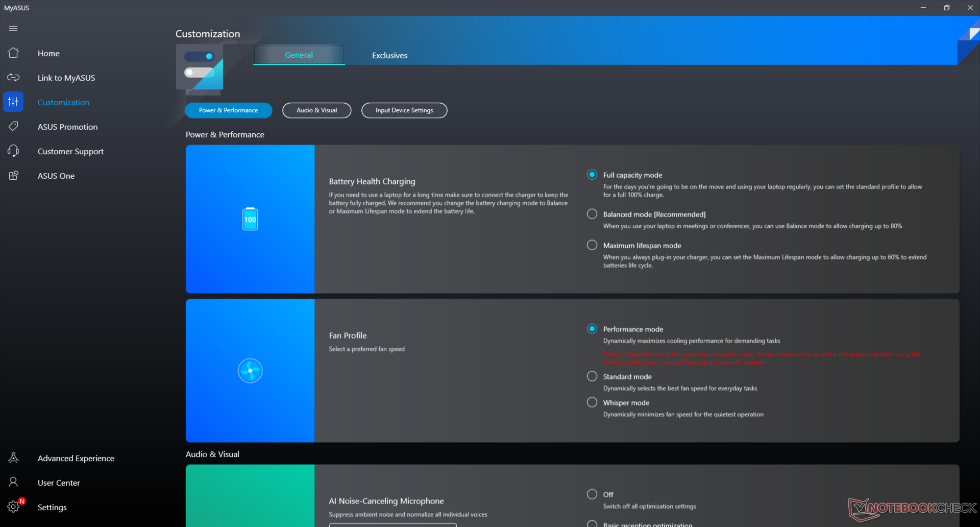
Task: Click the Customer Support headset icon
Action: (13, 151)
